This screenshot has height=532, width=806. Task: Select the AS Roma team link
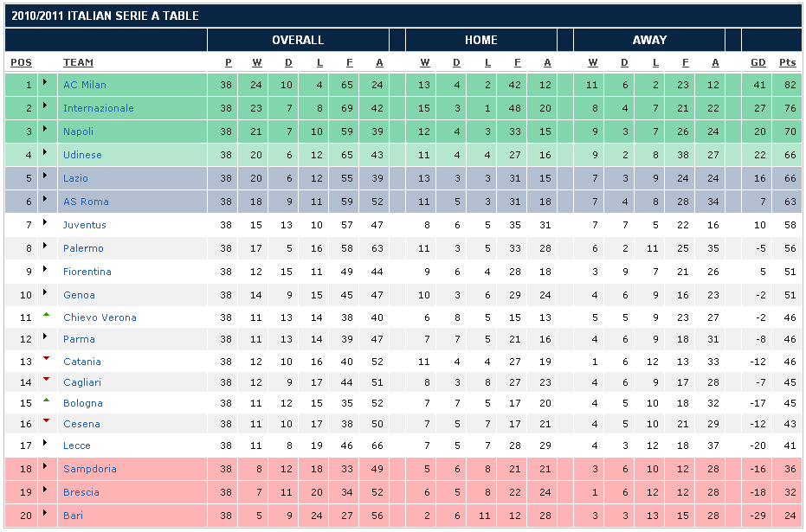86,202
